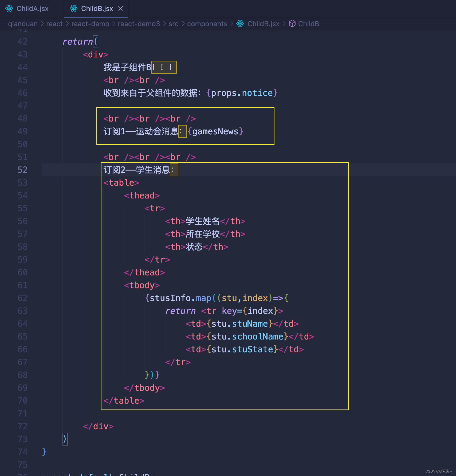Open the react-demo3 breadcrumb dropdown

pyautogui.click(x=139, y=24)
